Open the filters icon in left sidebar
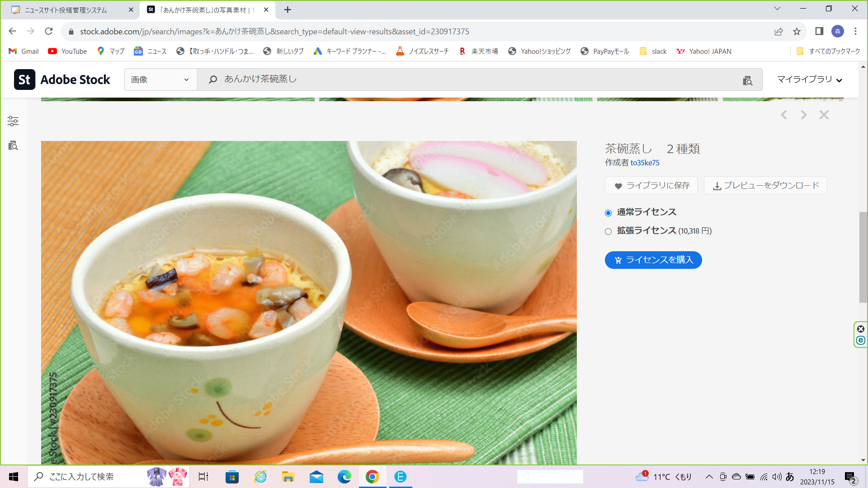 (13, 121)
